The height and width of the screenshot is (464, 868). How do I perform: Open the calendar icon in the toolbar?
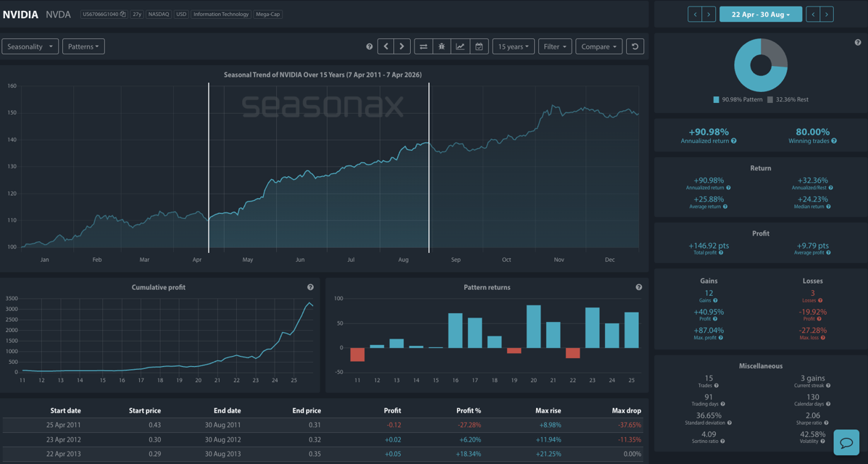[479, 46]
